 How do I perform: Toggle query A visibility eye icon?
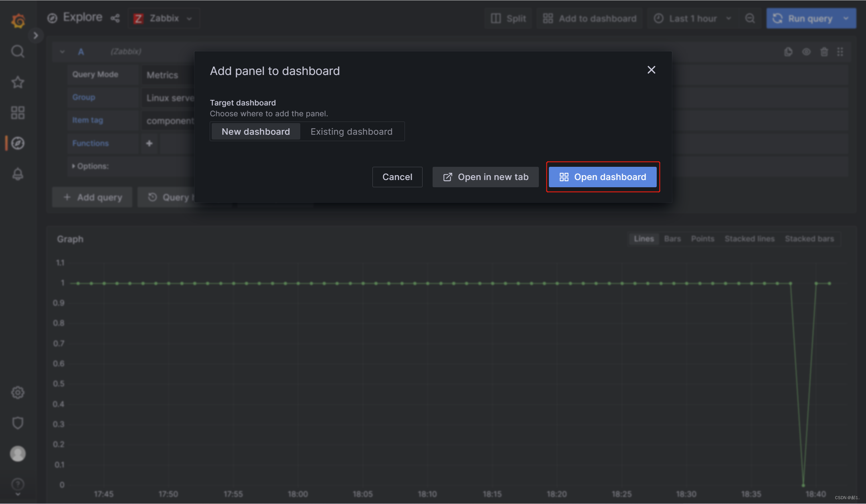point(806,52)
